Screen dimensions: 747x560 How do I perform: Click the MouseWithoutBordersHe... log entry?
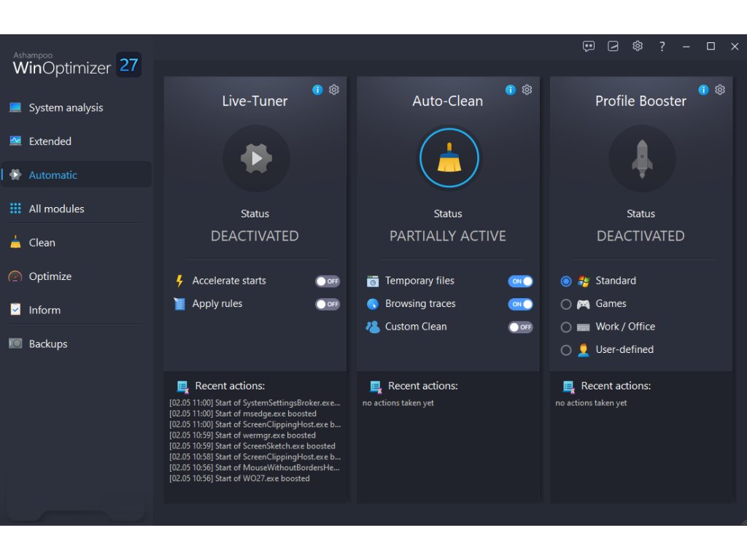coord(255,467)
